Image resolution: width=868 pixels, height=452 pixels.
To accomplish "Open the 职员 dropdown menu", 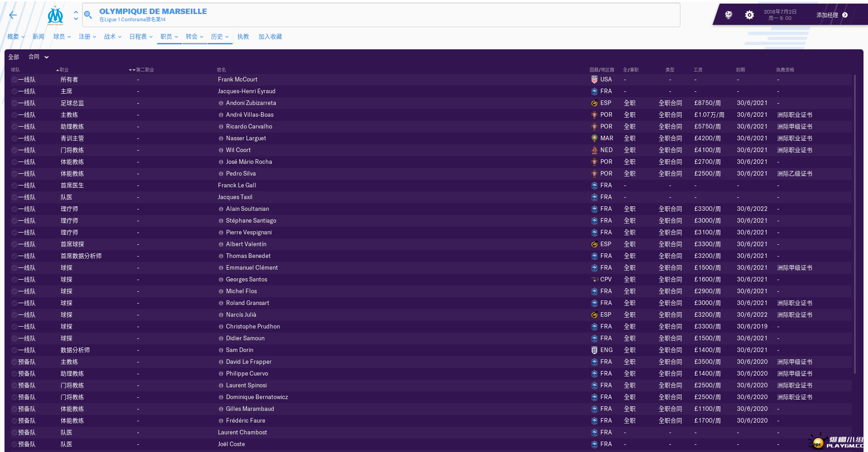I will (169, 37).
